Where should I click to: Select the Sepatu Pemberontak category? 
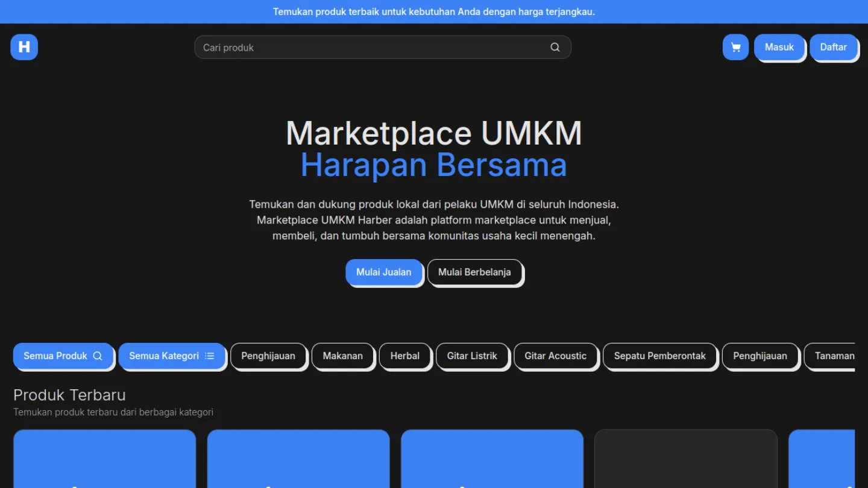click(x=660, y=356)
